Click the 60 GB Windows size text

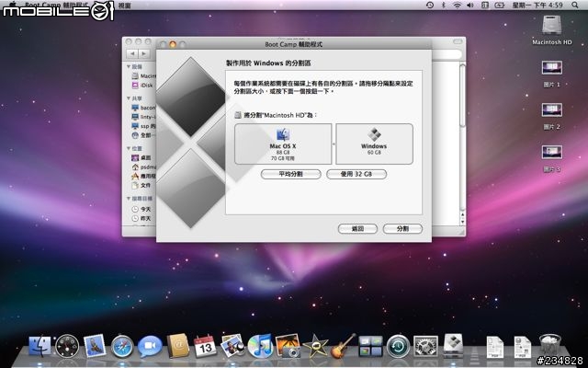pos(374,153)
